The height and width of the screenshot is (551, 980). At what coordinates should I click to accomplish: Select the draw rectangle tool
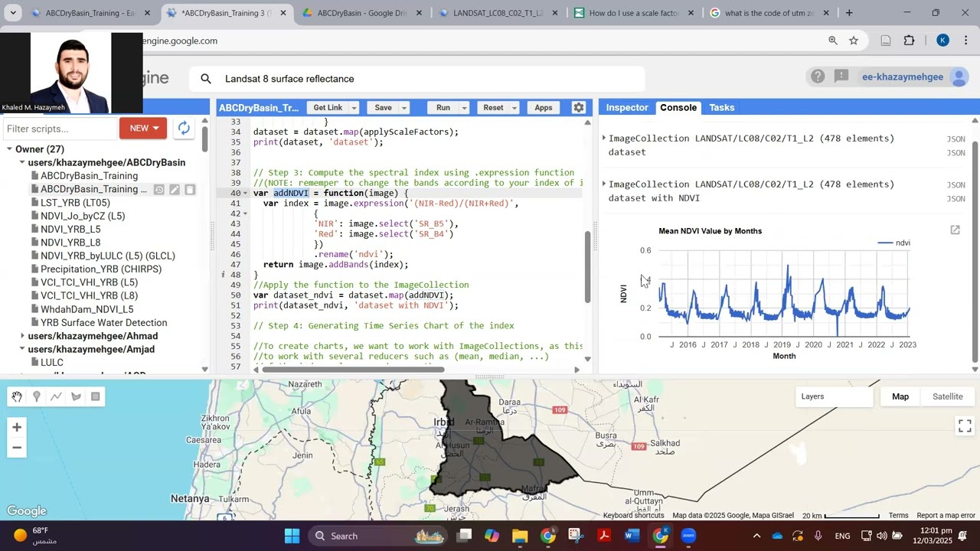tap(96, 396)
